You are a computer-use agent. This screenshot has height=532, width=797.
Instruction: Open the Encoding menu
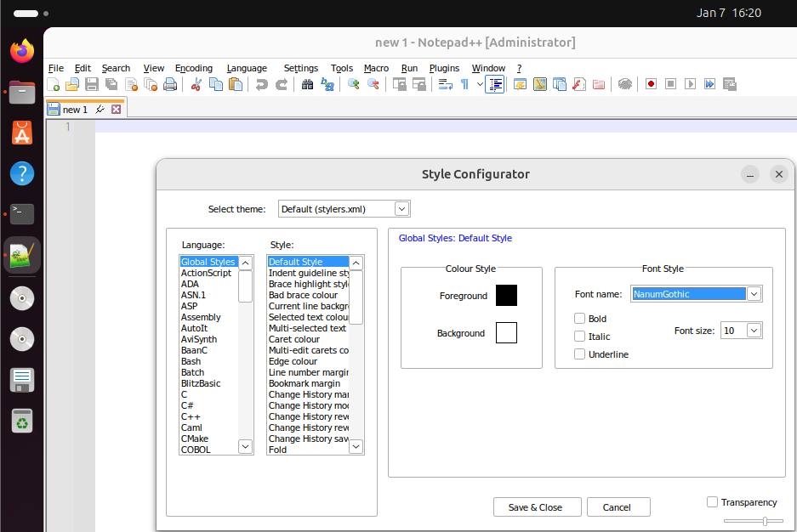(x=194, y=68)
